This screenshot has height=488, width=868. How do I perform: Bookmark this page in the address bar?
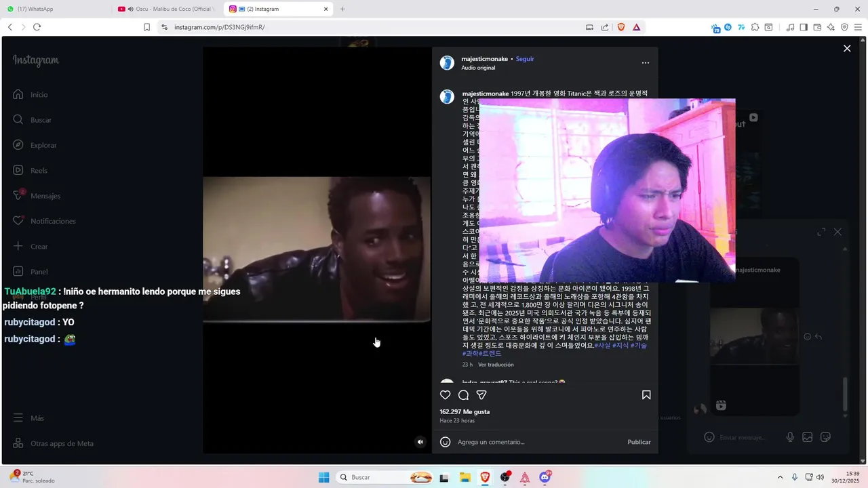point(146,27)
